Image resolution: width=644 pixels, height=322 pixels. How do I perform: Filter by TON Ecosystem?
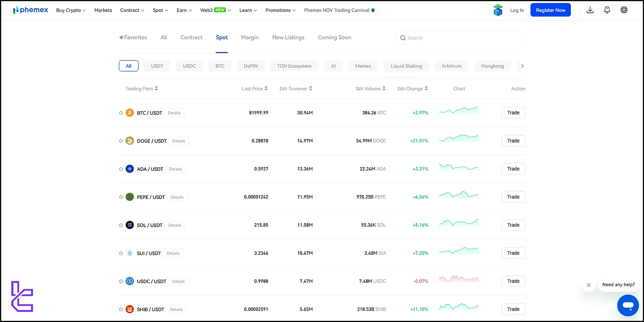[x=294, y=66]
